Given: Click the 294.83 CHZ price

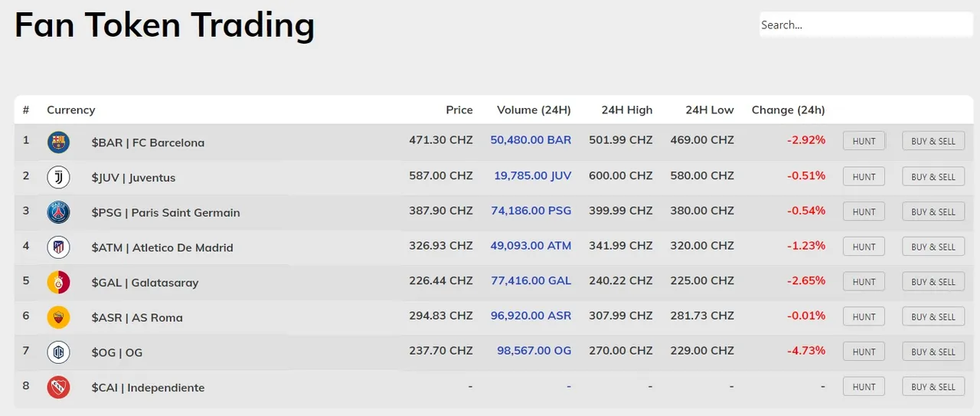Looking at the screenshot, I should pyautogui.click(x=441, y=316).
